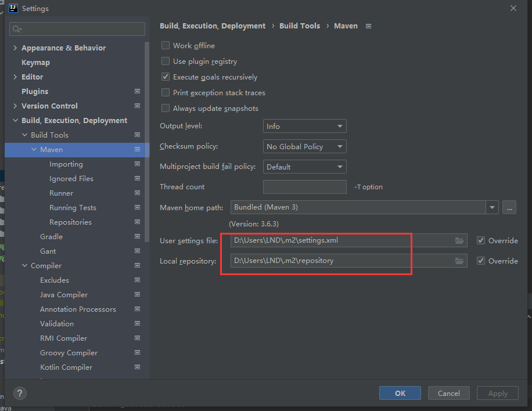Enable Print exception stack traces
532x411 pixels.
pyautogui.click(x=166, y=92)
